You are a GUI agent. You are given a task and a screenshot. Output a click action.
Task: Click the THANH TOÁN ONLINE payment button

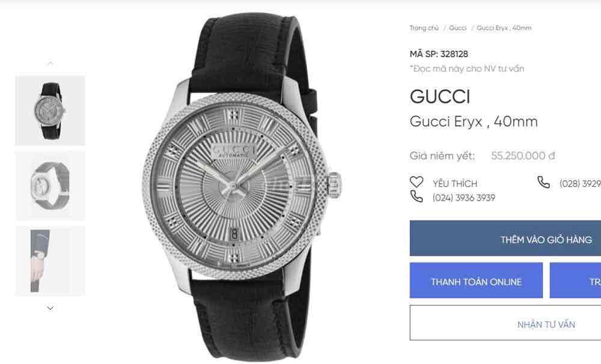point(475,281)
